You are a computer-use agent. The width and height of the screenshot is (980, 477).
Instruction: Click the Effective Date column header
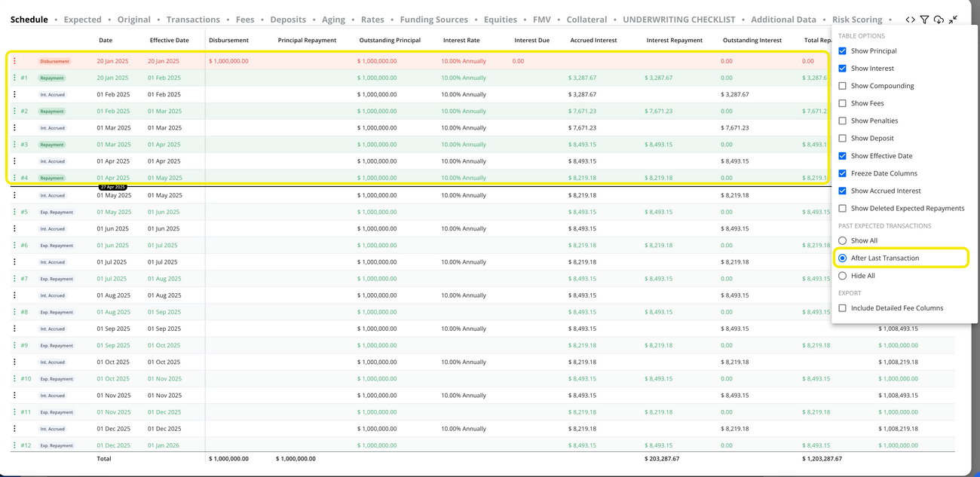(x=170, y=40)
